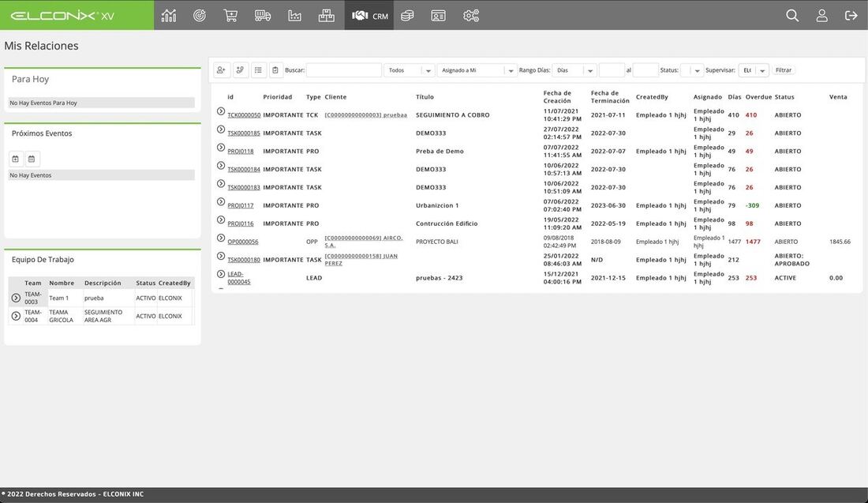868x503 pixels.
Task: Click title 'PROYECTO BALI'
Action: tap(437, 242)
